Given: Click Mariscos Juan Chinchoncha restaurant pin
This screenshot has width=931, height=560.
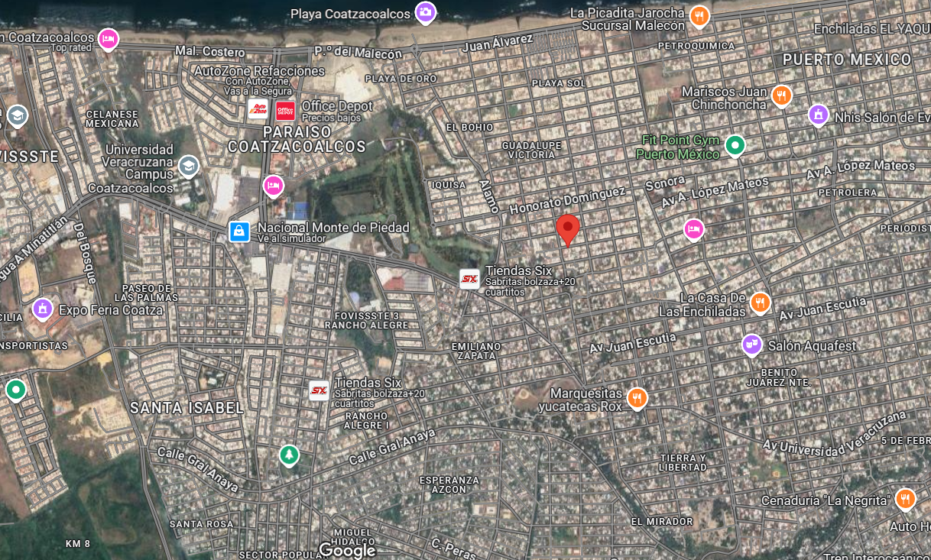Looking at the screenshot, I should 780,95.
